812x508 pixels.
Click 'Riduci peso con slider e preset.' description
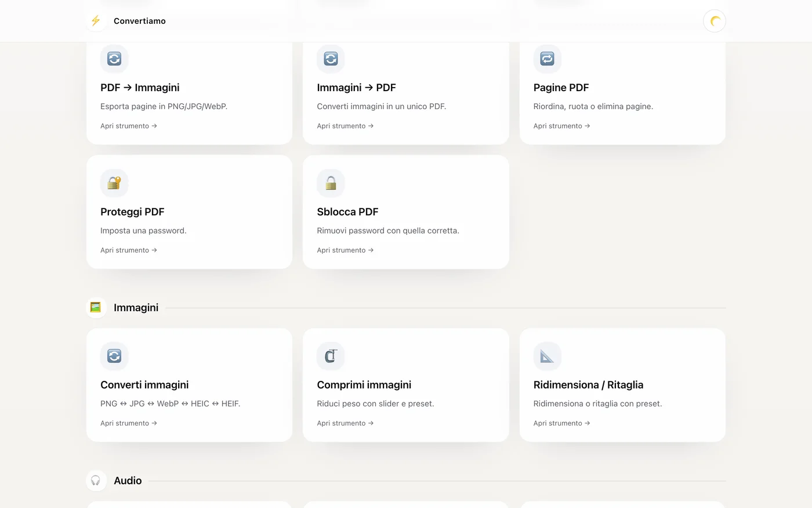tap(375, 404)
